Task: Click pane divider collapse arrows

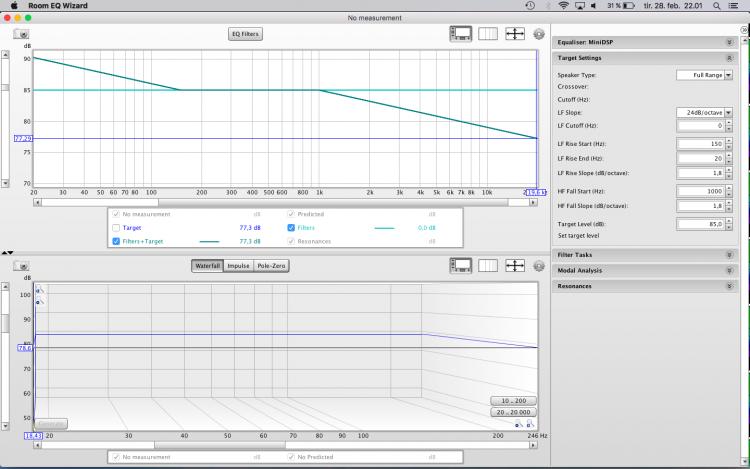Action: click(x=7, y=252)
